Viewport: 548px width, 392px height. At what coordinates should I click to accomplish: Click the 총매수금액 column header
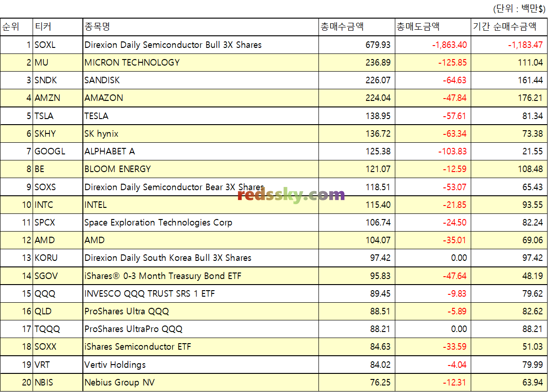(x=357, y=27)
